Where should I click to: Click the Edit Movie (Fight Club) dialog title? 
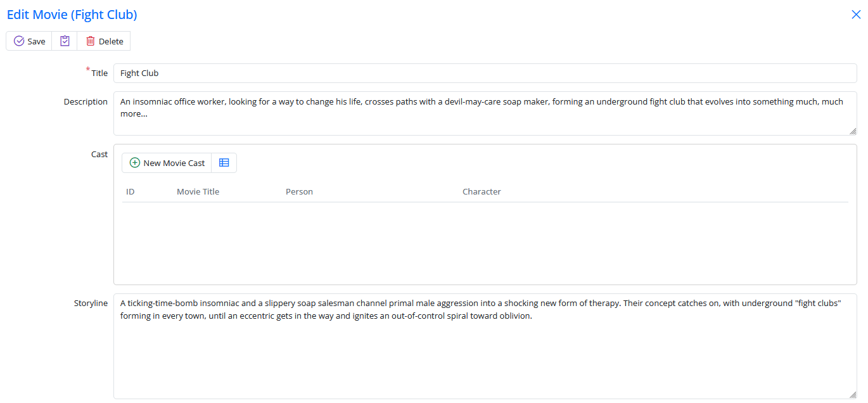(x=72, y=15)
